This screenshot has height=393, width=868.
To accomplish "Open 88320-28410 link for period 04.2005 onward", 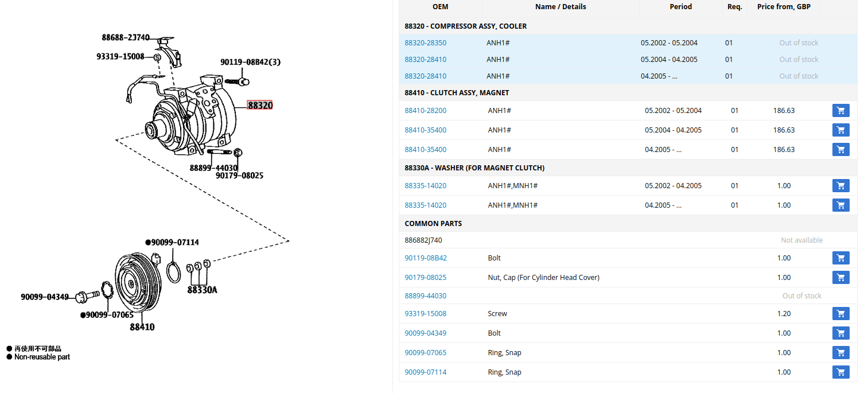I will (x=425, y=76).
